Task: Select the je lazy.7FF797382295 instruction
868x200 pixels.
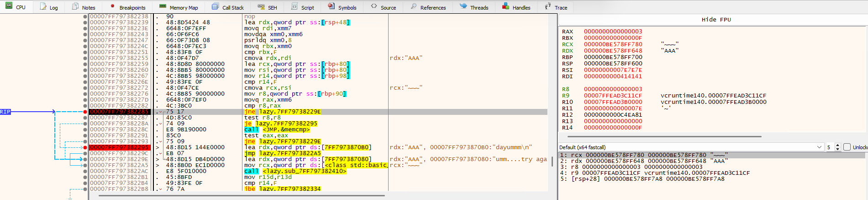Action: pyautogui.click(x=280, y=124)
